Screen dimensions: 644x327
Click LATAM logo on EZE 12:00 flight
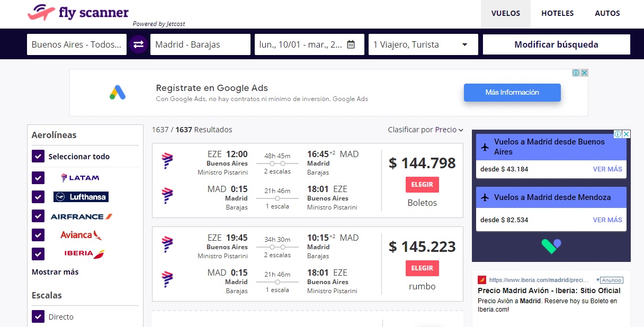(x=167, y=161)
